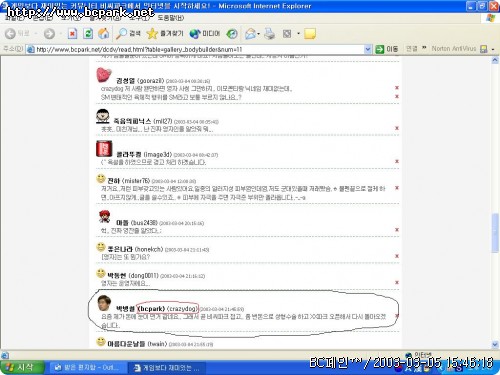Click the Forward navigation arrow button
This screenshot has height=375, width=500.
[x=49, y=33]
